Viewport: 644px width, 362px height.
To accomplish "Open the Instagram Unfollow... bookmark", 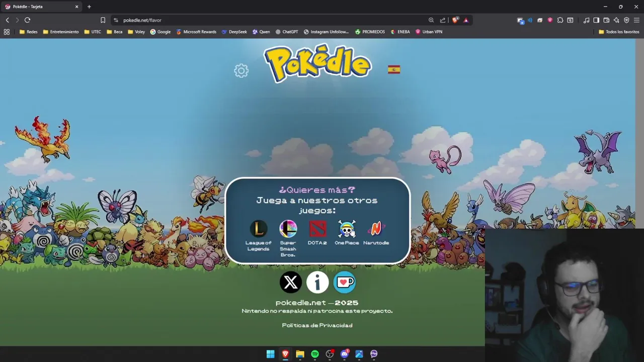I will 326,32.
